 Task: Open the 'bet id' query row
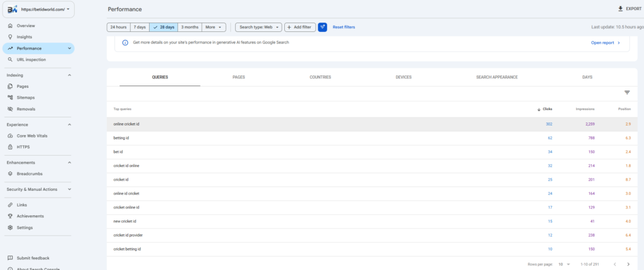372,152
